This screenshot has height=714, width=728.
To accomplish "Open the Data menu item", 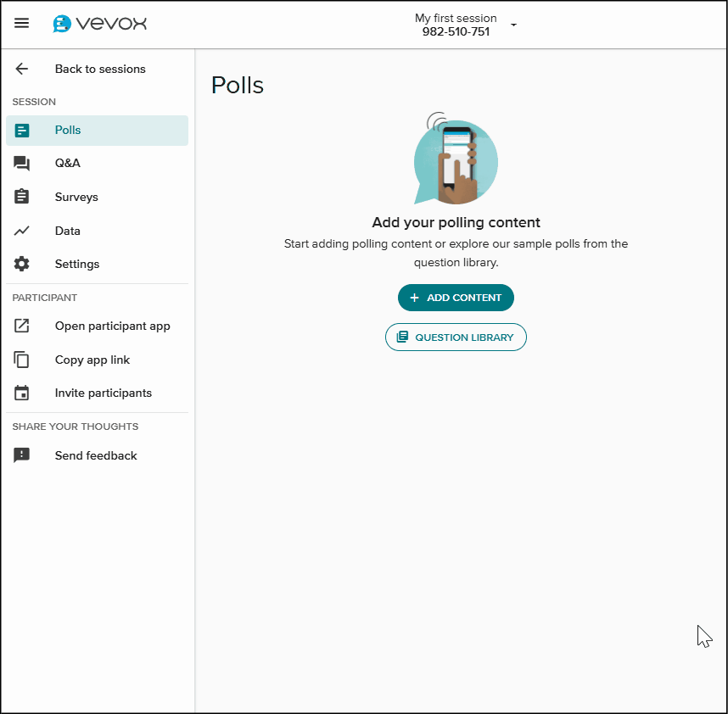I will click(68, 231).
